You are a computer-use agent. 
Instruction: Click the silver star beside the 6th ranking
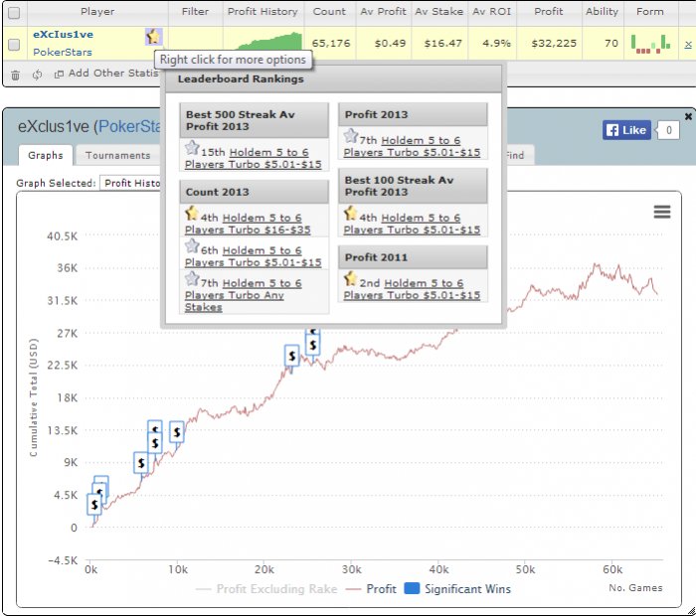click(x=192, y=245)
